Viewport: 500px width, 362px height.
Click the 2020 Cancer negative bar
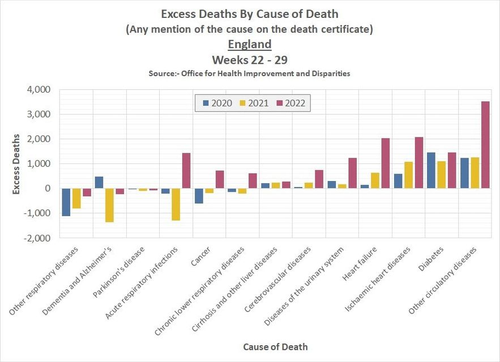(199, 196)
